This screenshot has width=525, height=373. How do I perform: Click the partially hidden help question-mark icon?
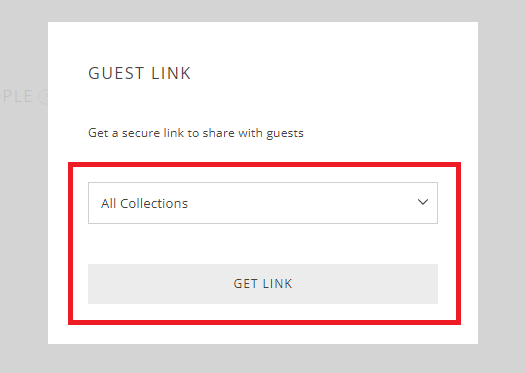[x=44, y=97]
